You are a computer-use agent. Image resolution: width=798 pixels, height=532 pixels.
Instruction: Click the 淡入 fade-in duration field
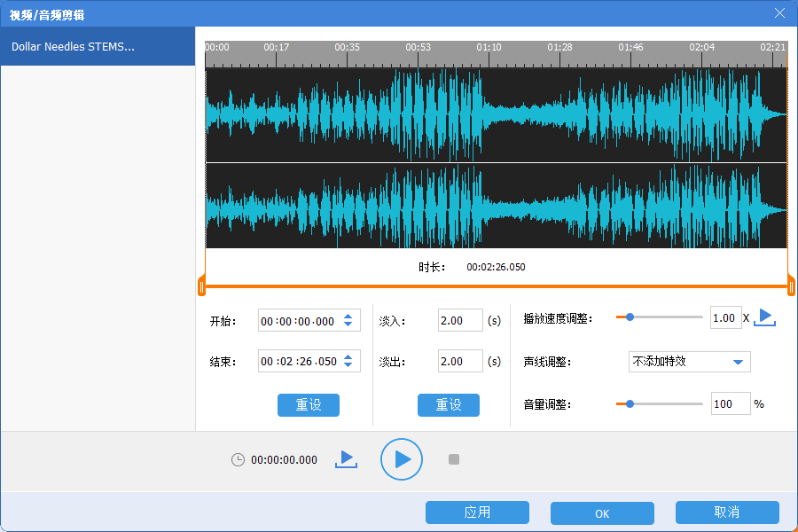(x=460, y=320)
